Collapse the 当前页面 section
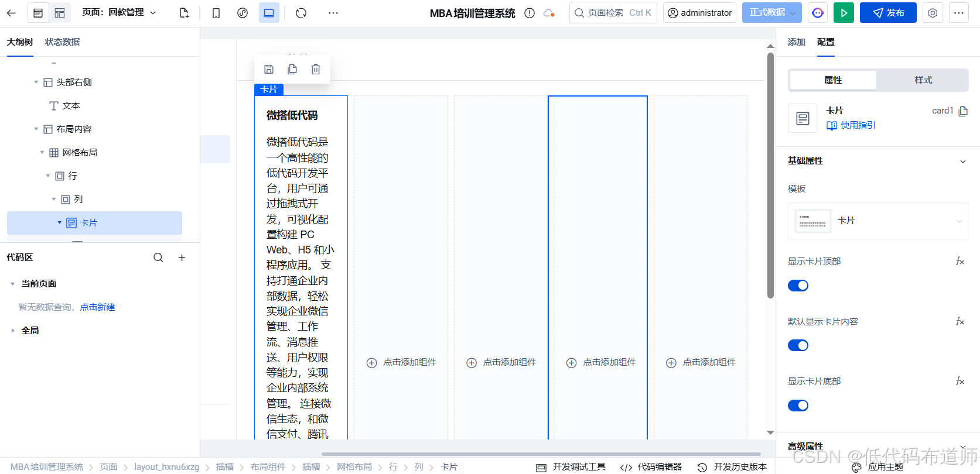The width and height of the screenshot is (980, 474). [13, 284]
